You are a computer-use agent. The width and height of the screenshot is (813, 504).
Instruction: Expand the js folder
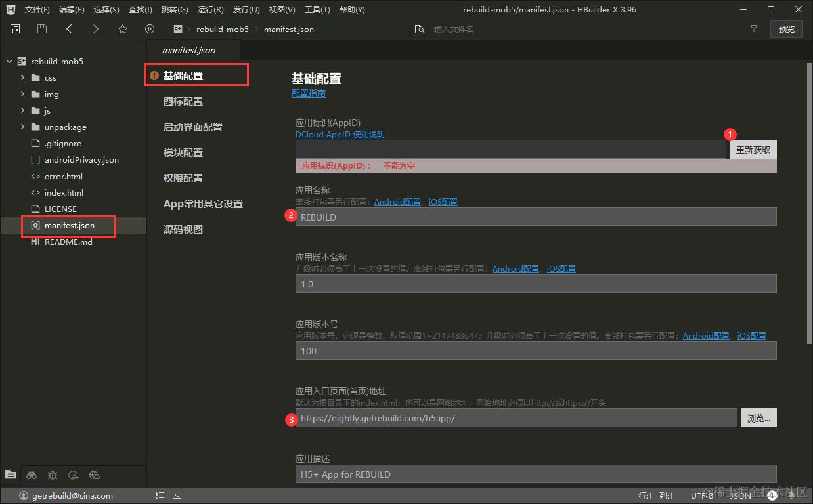point(22,110)
